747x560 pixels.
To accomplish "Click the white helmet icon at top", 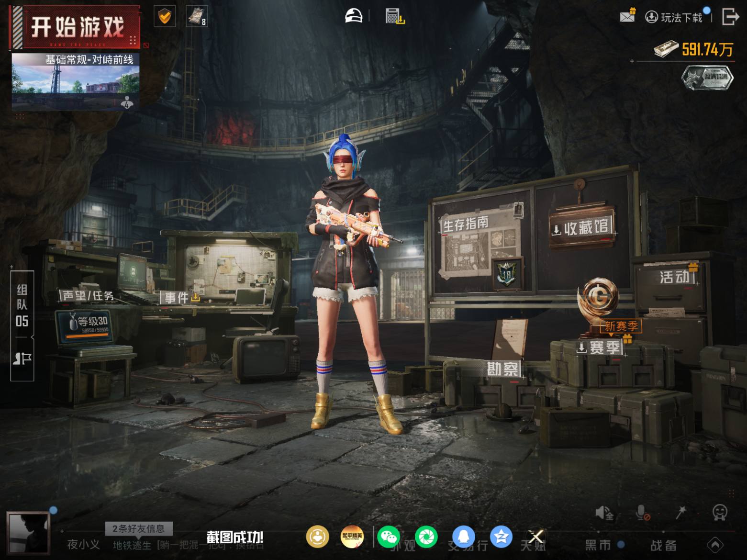I will 354,16.
